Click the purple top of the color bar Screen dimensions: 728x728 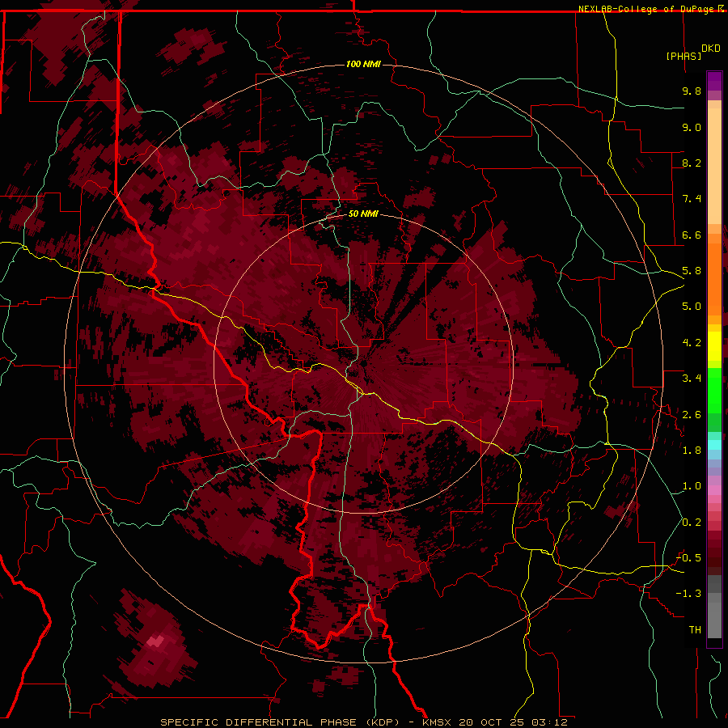714,81
